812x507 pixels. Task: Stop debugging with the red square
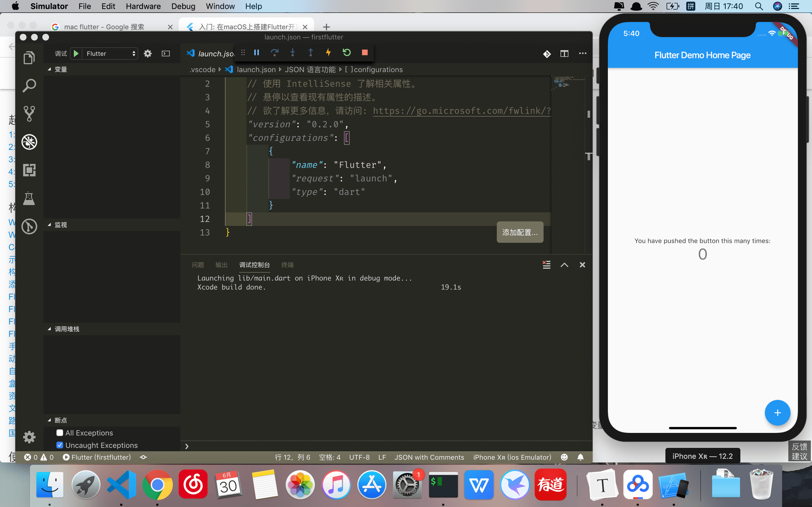tap(365, 53)
